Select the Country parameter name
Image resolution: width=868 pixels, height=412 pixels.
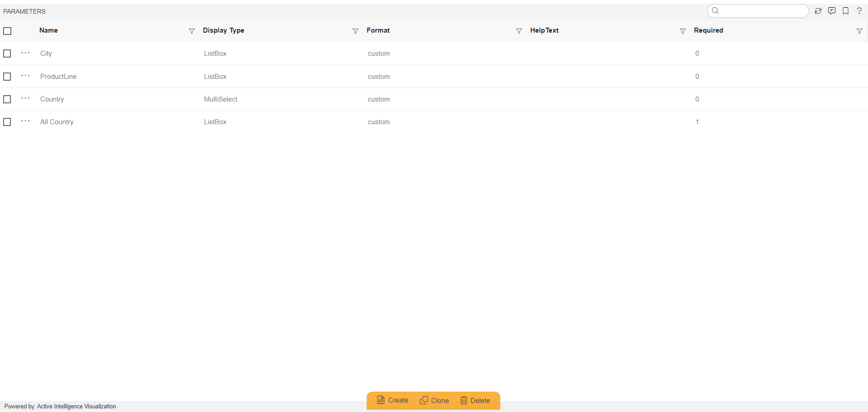click(x=52, y=99)
